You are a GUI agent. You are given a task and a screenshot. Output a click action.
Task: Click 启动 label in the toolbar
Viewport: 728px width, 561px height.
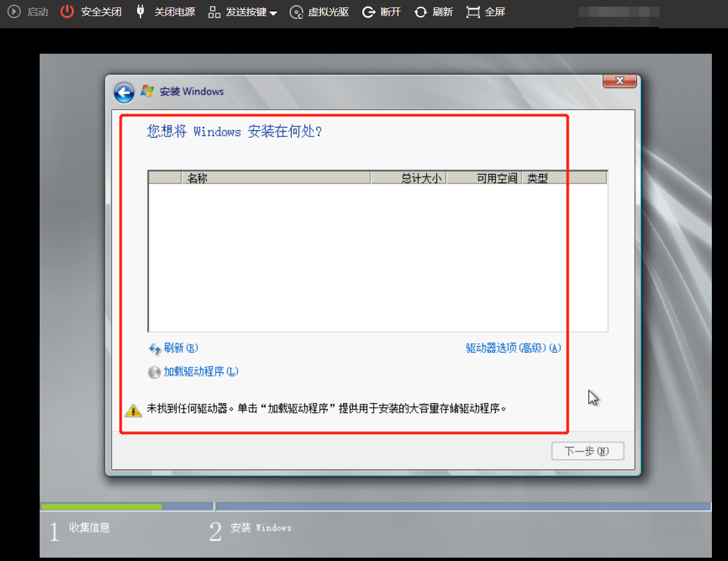pos(38,12)
